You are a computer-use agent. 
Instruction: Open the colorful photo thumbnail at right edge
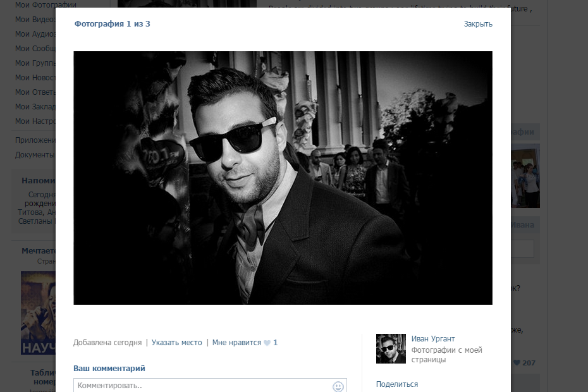pos(525,176)
